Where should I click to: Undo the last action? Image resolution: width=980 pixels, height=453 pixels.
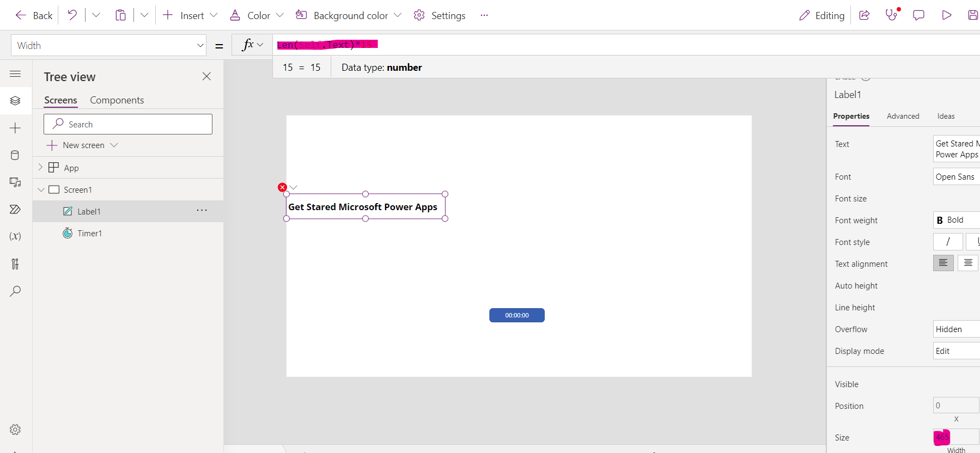pyautogui.click(x=72, y=15)
